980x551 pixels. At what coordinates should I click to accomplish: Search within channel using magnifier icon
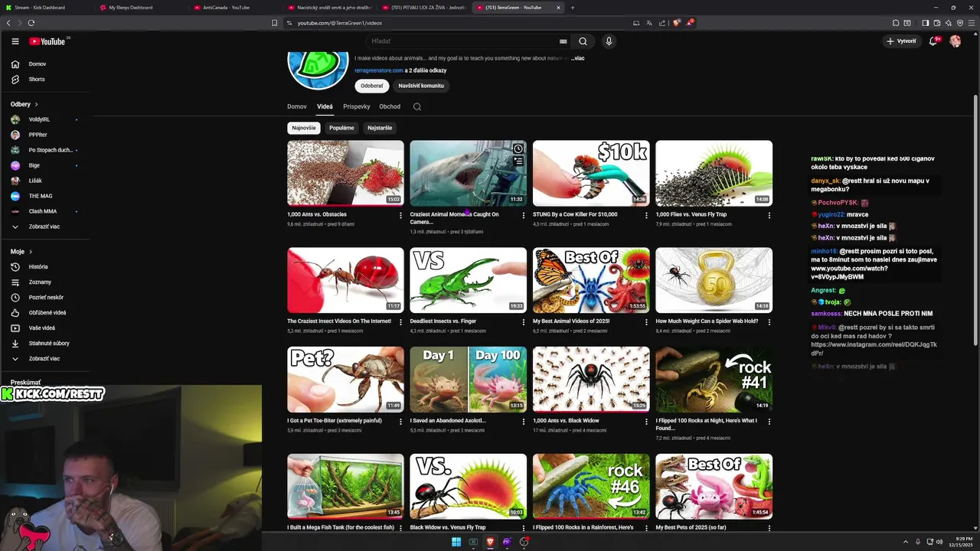tap(417, 106)
